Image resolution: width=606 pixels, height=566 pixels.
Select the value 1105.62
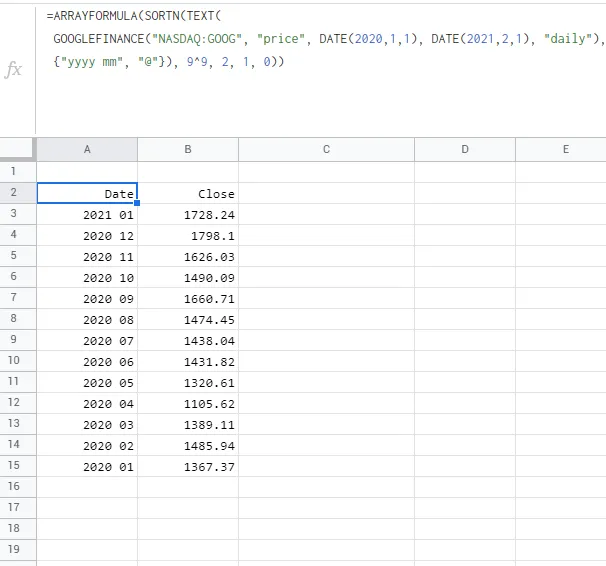tap(188, 403)
